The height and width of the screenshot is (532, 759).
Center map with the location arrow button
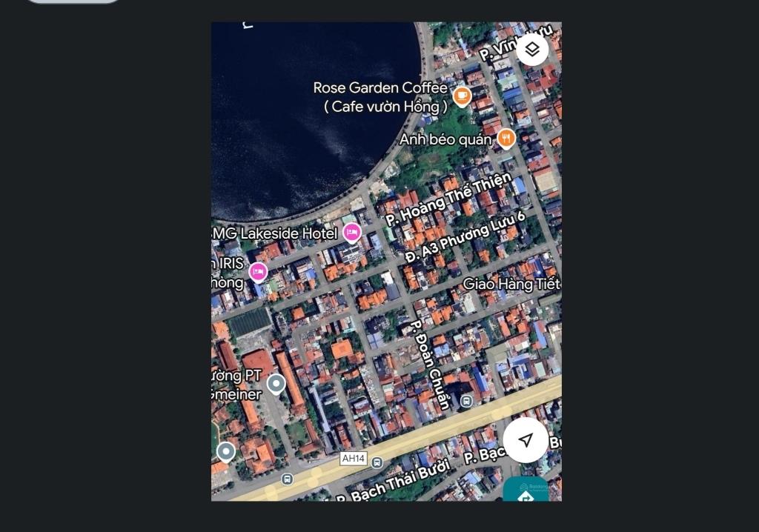[526, 440]
